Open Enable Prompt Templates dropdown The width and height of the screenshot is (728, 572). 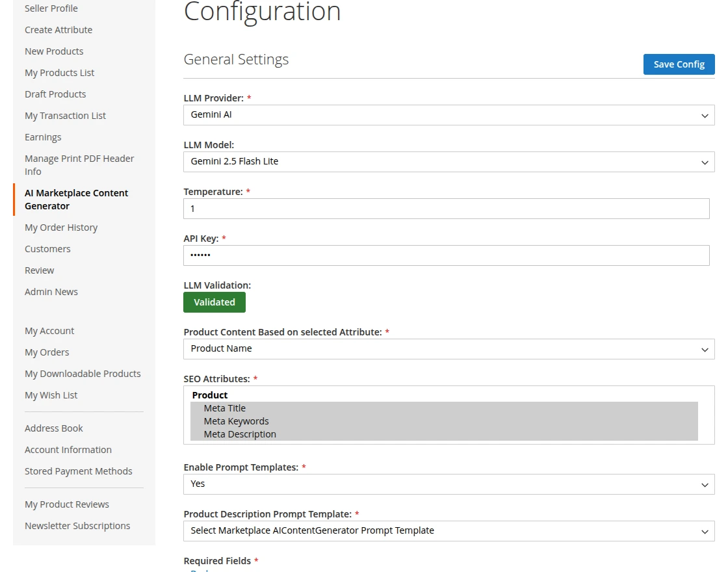tap(449, 484)
